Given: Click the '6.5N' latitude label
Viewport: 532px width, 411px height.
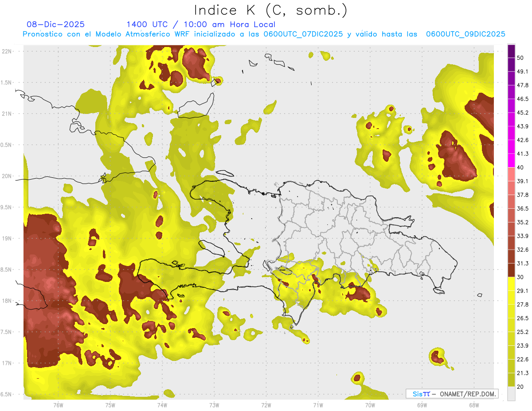Looking at the screenshot, I should (x=7, y=394).
